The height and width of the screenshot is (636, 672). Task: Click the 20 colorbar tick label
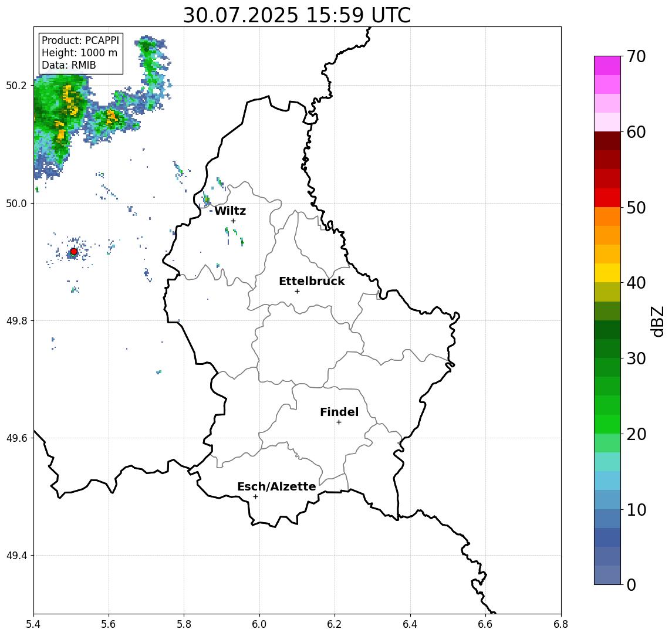coord(636,434)
